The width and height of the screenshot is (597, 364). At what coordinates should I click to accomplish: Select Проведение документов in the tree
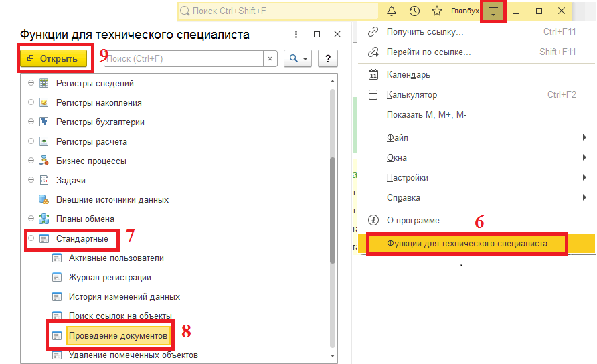[x=118, y=335]
